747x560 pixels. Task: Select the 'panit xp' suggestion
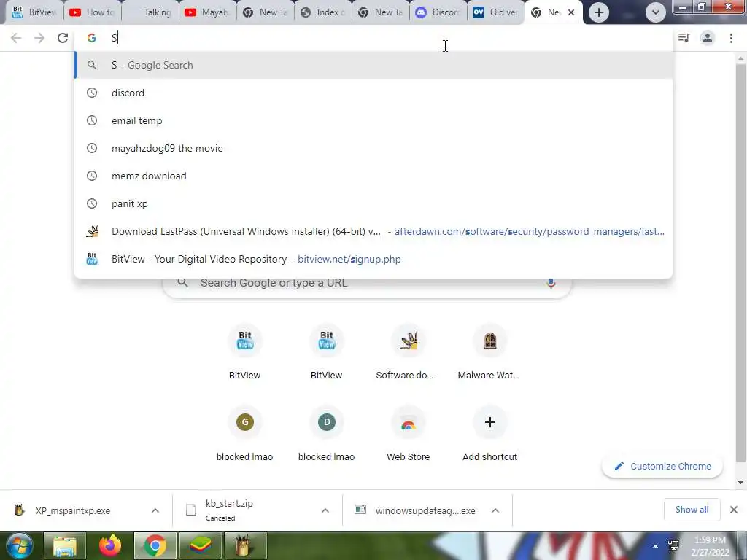coord(373,203)
